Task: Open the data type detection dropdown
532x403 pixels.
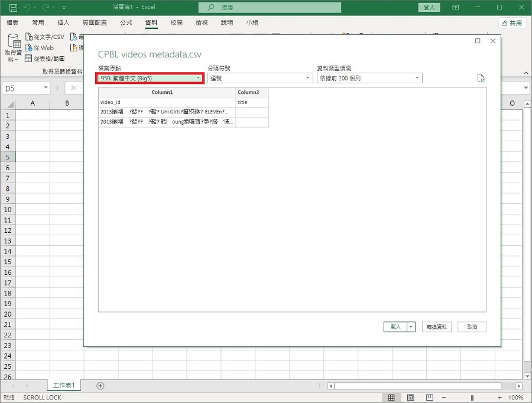Action: point(369,78)
